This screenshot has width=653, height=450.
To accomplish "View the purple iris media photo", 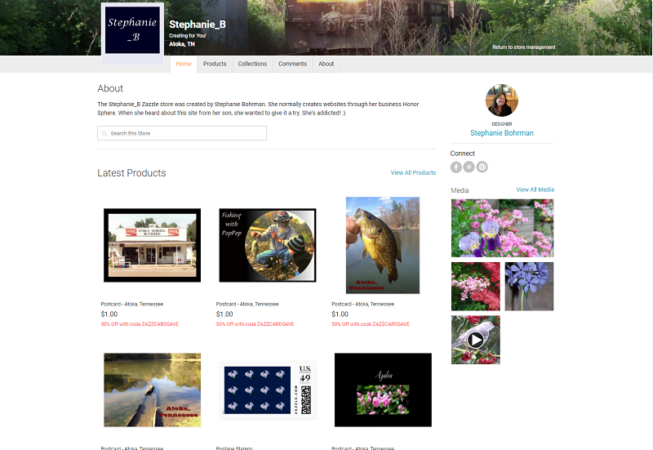I will coord(502,228).
